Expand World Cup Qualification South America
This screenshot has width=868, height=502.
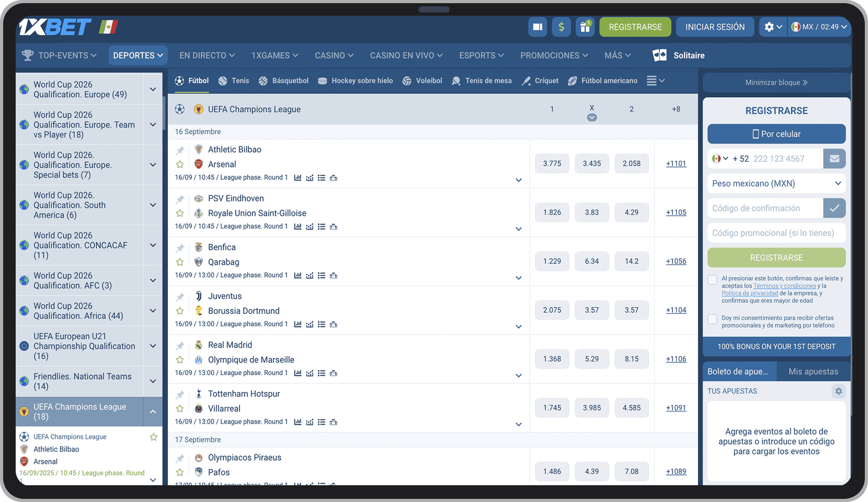point(153,205)
